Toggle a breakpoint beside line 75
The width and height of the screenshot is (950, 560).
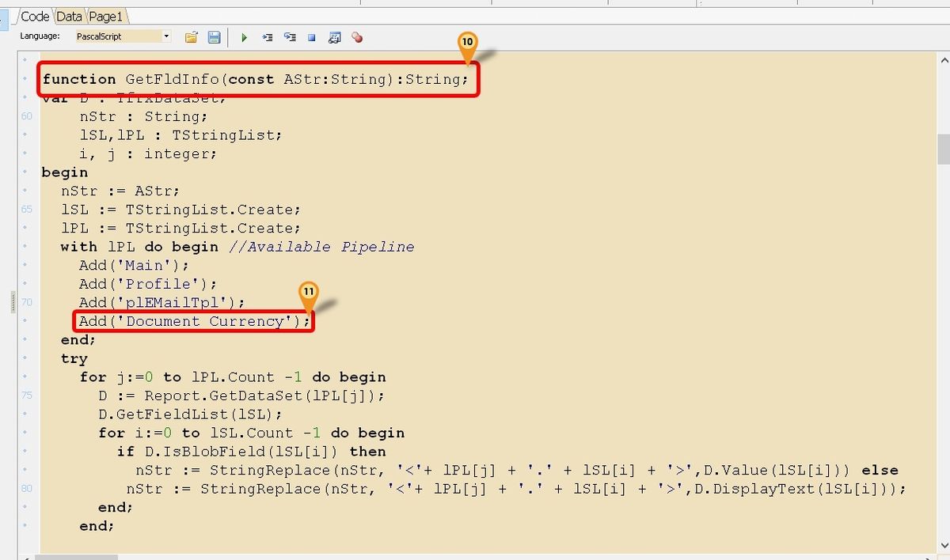pyautogui.click(x=26, y=395)
